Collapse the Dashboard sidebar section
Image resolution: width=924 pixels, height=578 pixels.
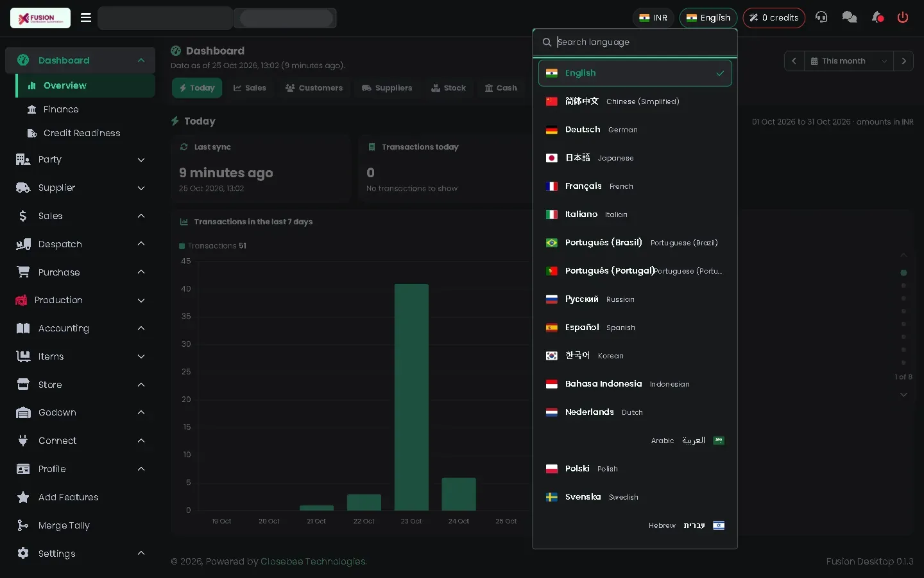[x=141, y=60]
